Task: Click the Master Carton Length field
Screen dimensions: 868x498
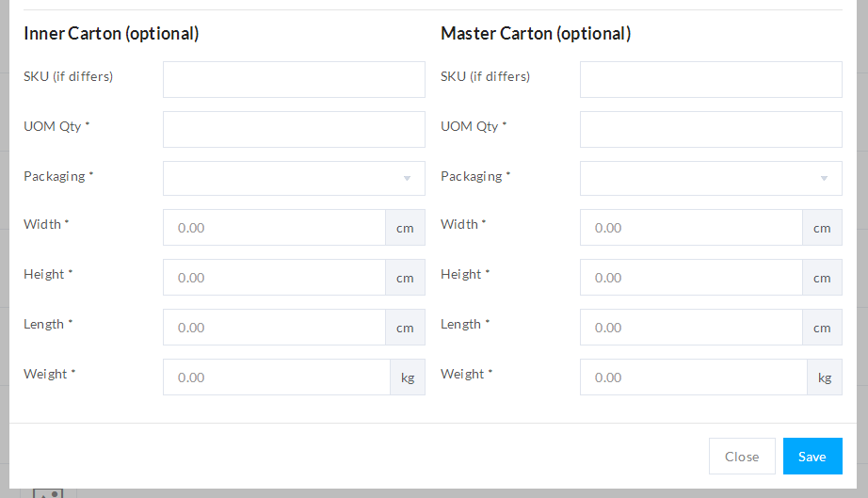Action: point(691,328)
